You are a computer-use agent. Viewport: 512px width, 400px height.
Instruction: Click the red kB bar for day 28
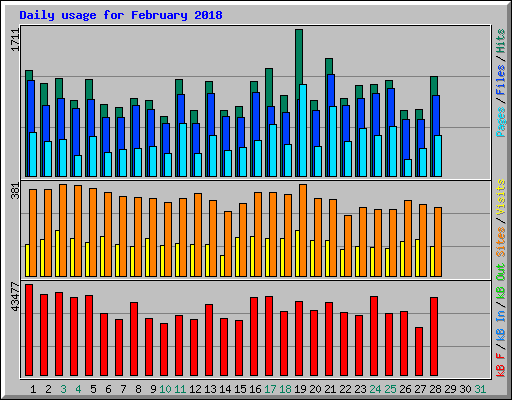click(x=434, y=337)
